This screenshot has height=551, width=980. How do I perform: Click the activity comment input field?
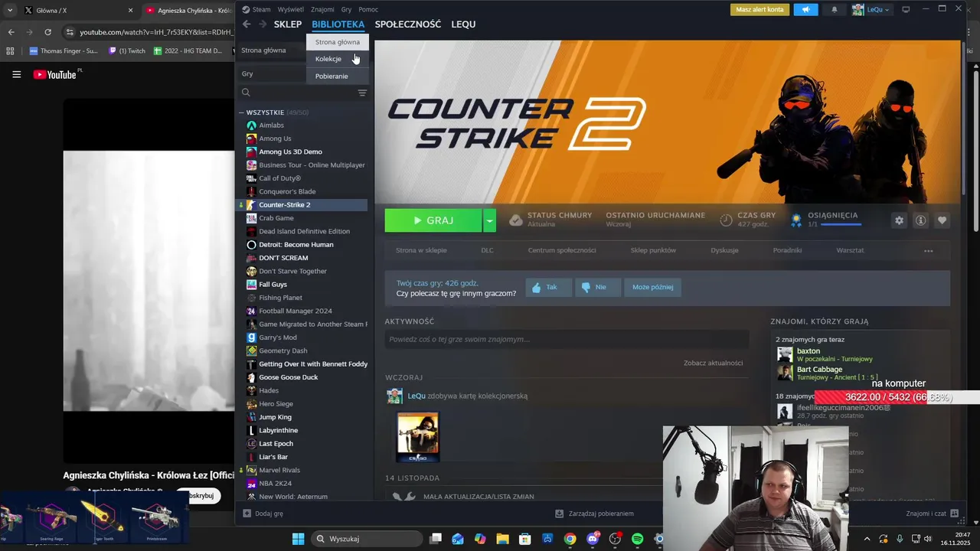pyautogui.click(x=567, y=339)
